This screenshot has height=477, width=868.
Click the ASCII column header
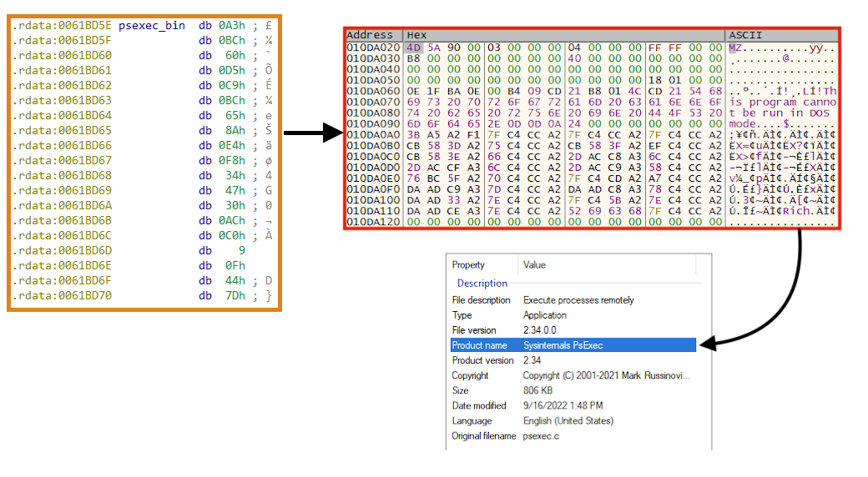745,35
